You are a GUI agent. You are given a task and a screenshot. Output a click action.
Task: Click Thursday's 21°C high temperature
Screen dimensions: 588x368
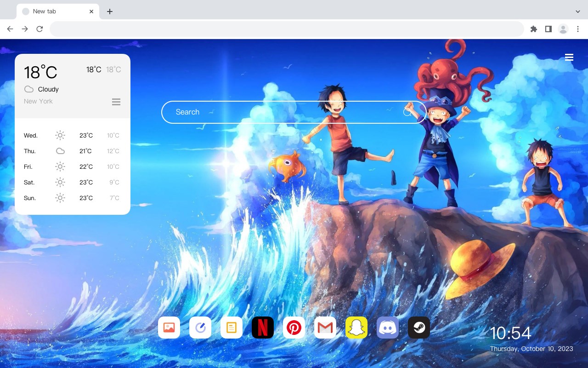click(86, 151)
